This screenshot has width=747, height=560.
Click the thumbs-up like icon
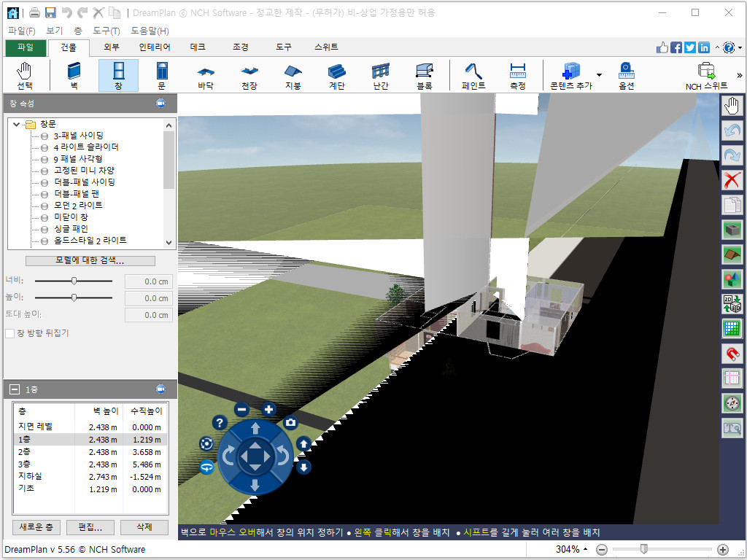tap(662, 47)
